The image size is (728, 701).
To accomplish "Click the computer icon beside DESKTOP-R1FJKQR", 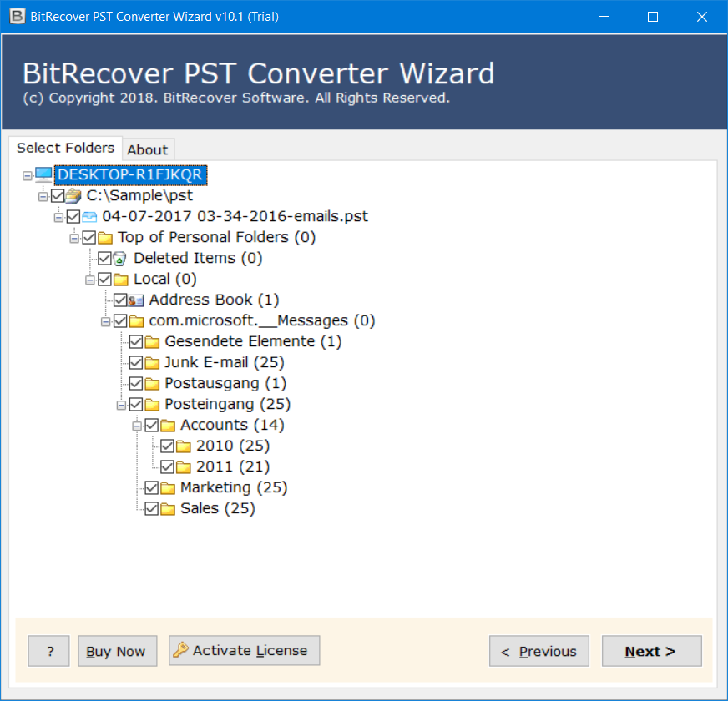I will coord(43,175).
